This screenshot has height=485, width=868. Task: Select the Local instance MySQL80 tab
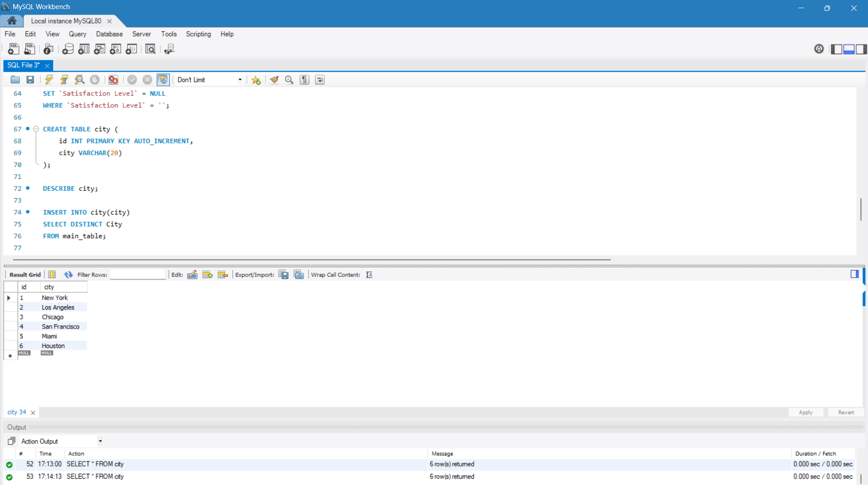pyautogui.click(x=66, y=21)
